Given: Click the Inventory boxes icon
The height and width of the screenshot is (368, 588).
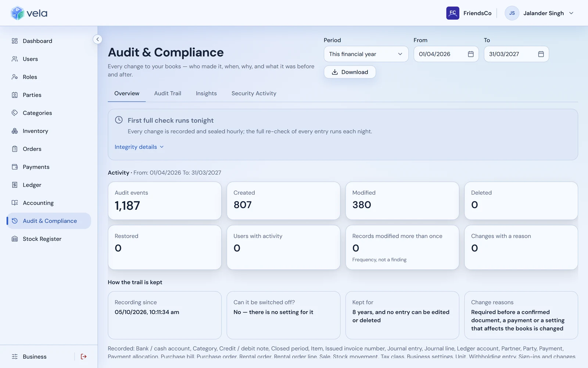Looking at the screenshot, I should coord(15,131).
